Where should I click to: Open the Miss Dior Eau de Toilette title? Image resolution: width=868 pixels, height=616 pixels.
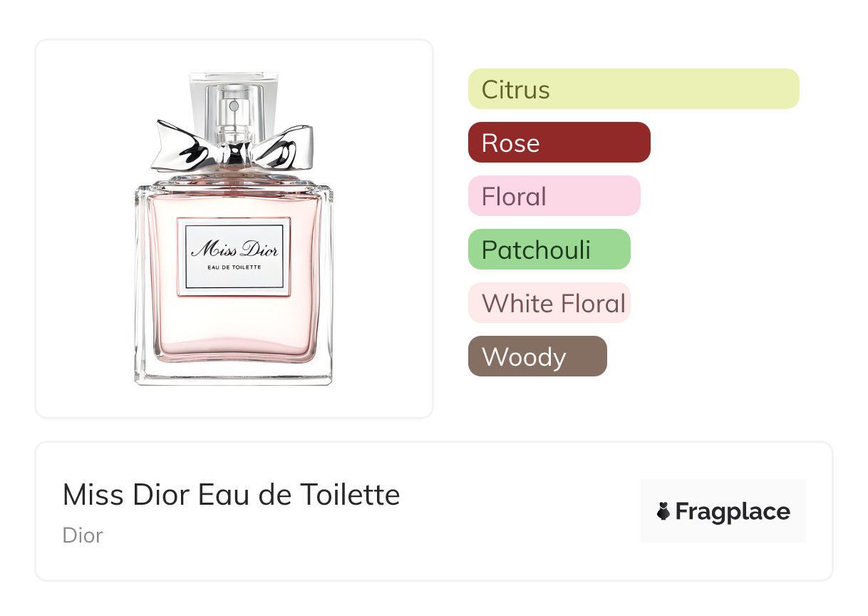(232, 494)
